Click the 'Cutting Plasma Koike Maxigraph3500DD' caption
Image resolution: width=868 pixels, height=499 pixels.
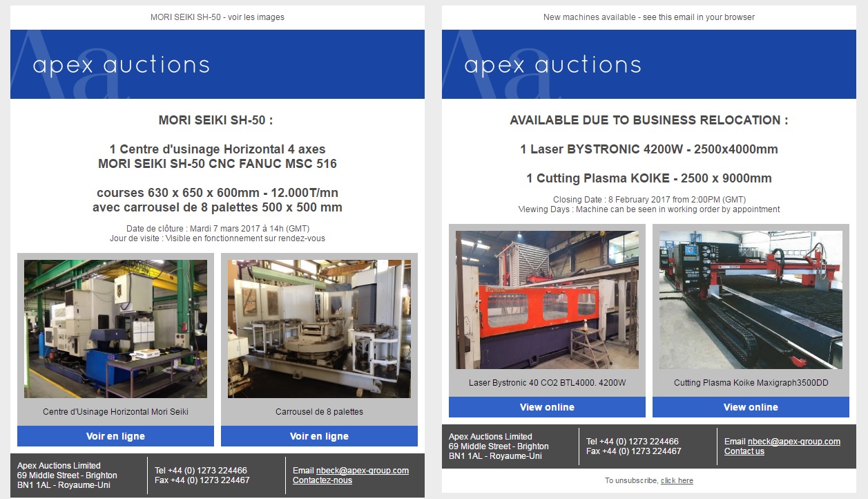coord(751,383)
